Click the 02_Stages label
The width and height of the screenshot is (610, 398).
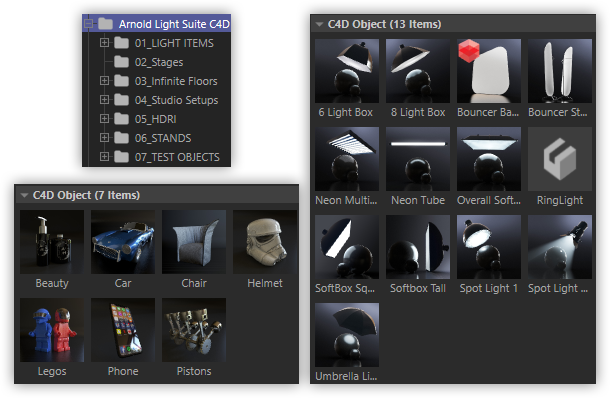159,62
